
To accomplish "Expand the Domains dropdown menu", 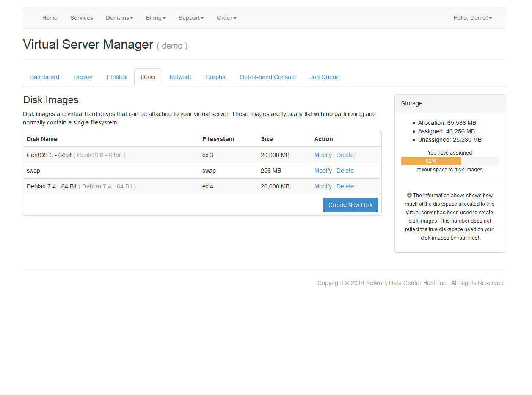I will 119,18.
